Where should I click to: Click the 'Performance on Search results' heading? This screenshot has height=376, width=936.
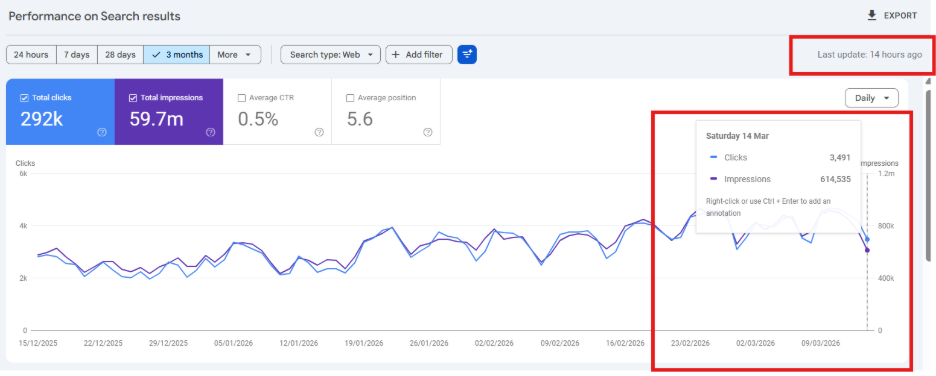pos(94,16)
